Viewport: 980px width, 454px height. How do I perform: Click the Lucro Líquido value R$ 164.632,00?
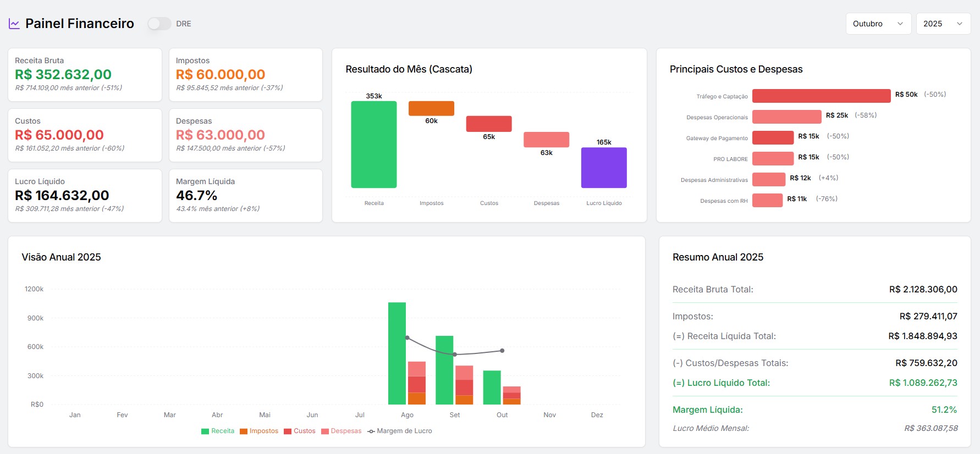62,195
